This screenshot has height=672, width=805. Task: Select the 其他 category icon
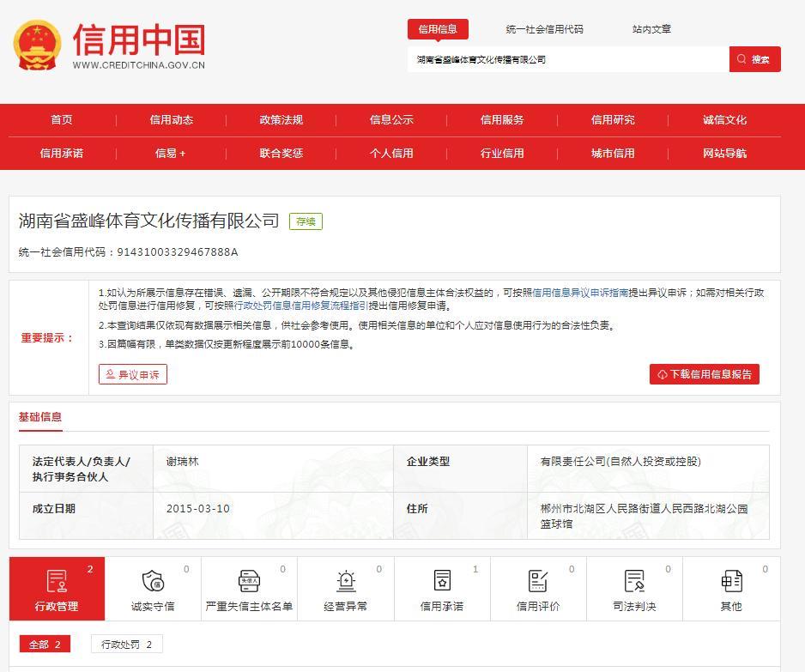point(731,581)
